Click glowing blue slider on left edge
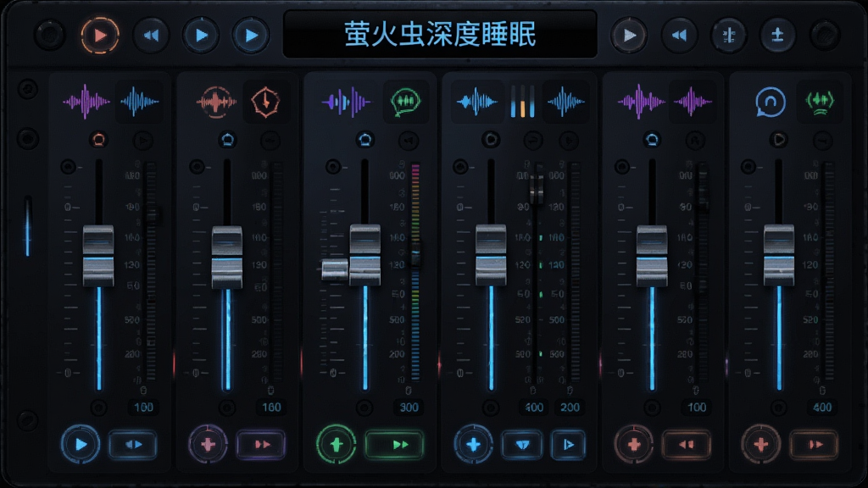Screen dimensions: 868x488 click(x=28, y=227)
